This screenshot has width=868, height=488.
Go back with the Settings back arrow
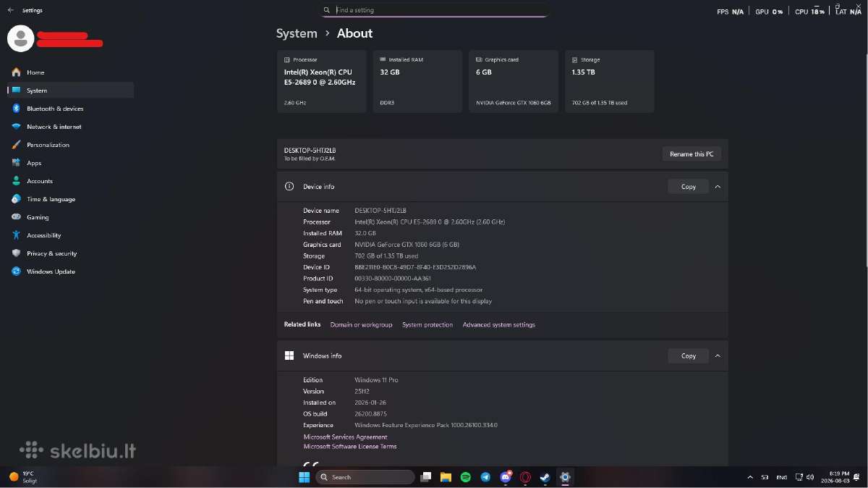(10, 10)
